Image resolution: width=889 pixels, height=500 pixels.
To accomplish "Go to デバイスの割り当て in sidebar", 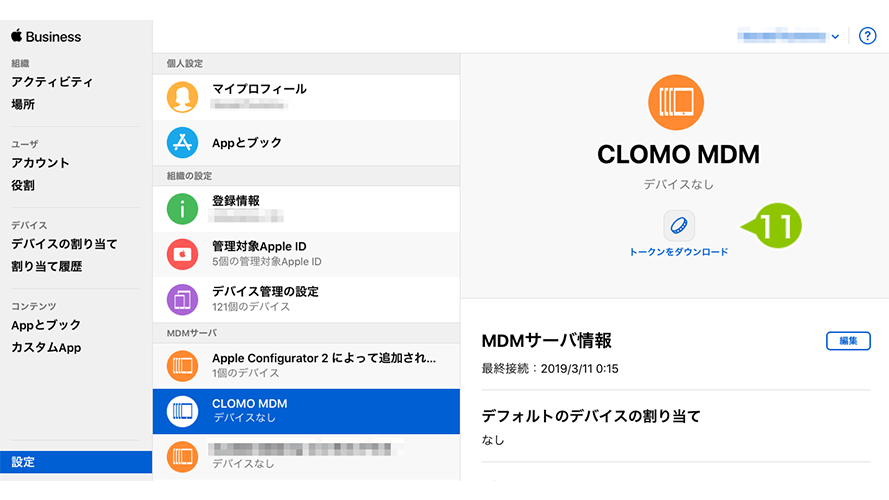I will 64,244.
